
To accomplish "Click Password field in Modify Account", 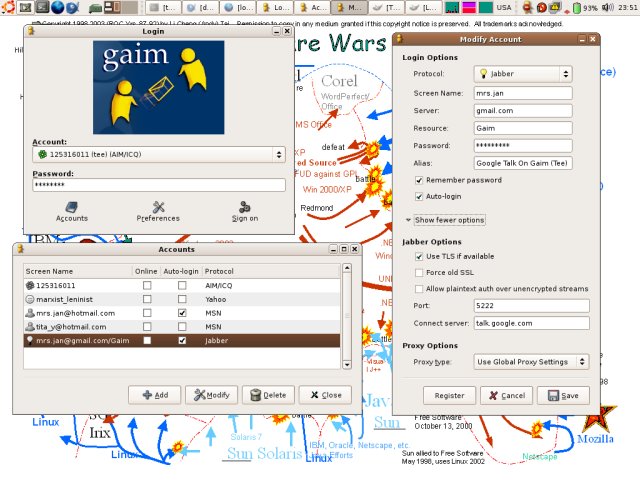I will click(x=523, y=146).
